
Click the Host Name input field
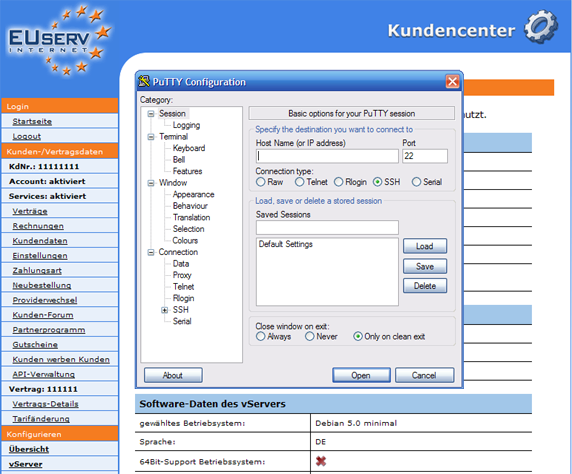point(327,156)
